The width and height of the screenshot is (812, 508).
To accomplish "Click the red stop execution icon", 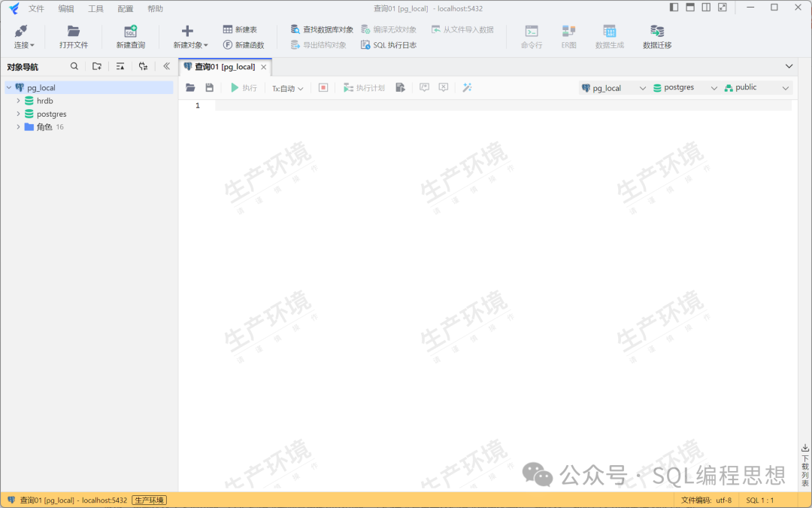I will (323, 88).
